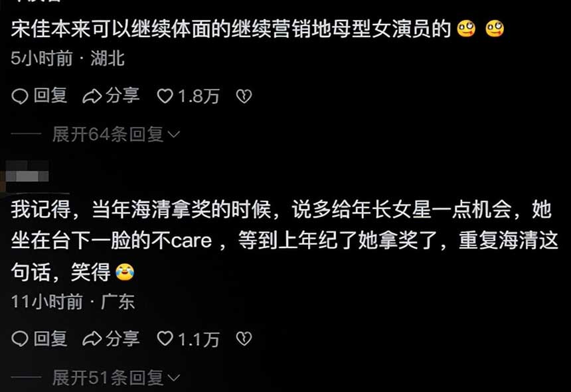Share the 宋佳 comment via the arrow icon
Image resolution: width=571 pixels, height=392 pixels.
92,96
